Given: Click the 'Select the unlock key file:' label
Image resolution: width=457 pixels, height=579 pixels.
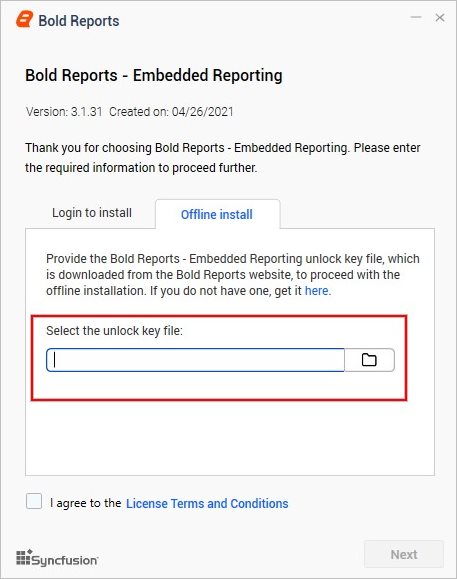Looking at the screenshot, I should (114, 330).
